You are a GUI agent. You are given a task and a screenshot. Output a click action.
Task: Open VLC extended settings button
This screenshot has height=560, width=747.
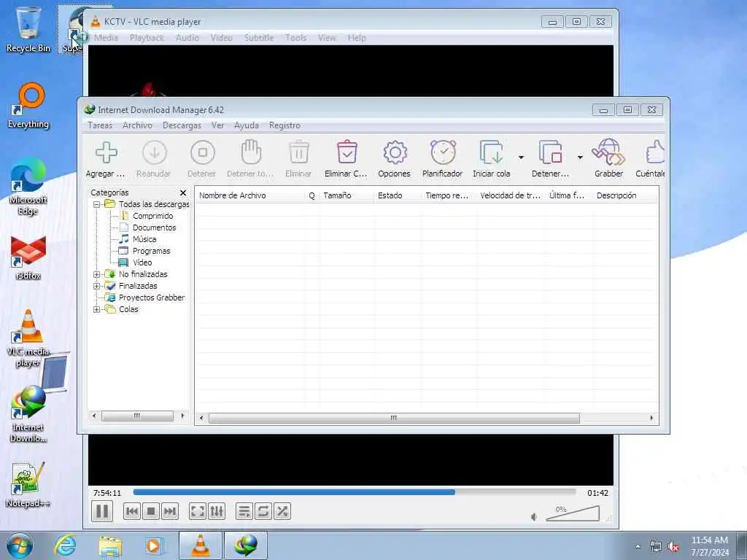pyautogui.click(x=216, y=511)
